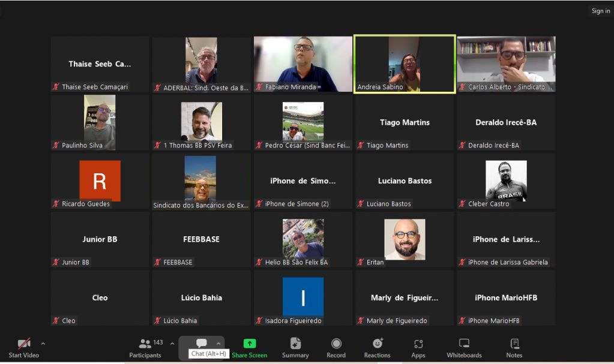Expand the Participants options chevron

(x=172, y=344)
